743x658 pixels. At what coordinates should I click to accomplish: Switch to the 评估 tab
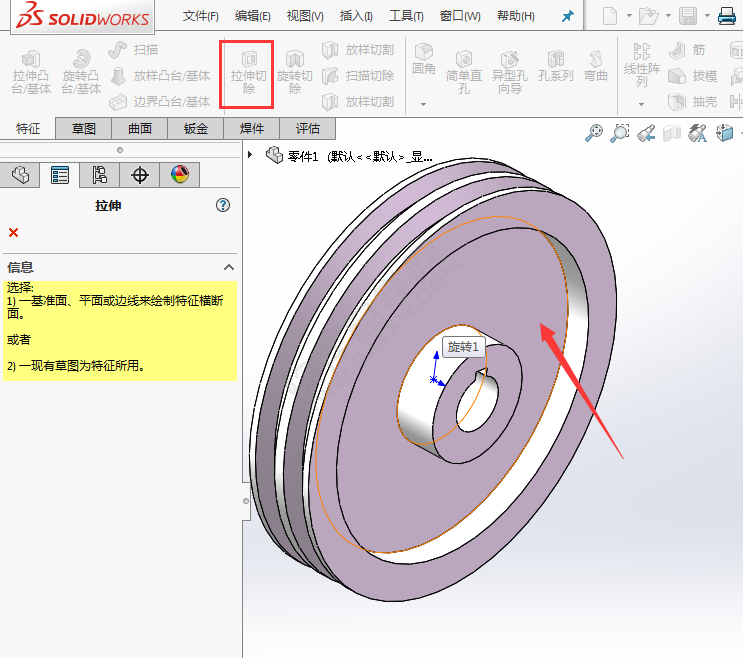[308, 128]
